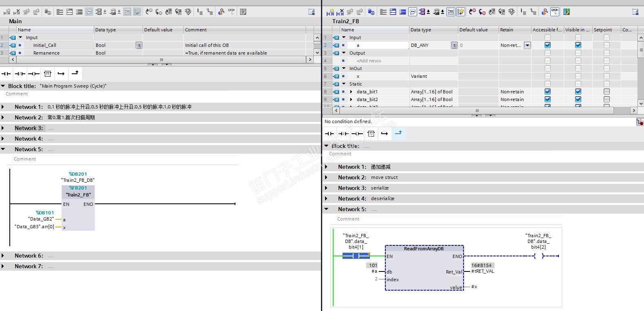
Task: Click close branch icon in Main editor
Action: pos(75,73)
